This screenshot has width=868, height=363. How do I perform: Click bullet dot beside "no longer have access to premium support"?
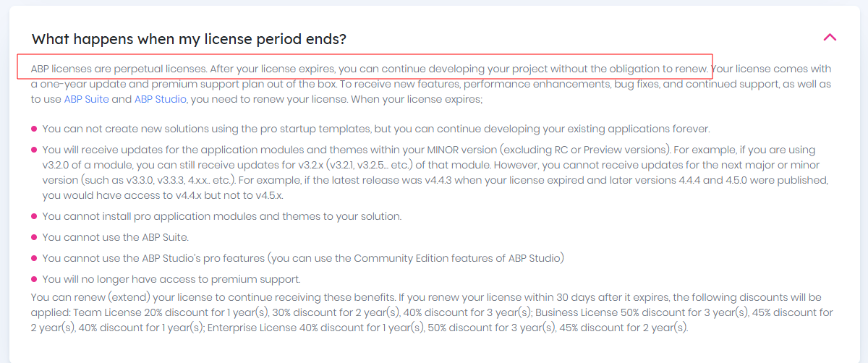34,279
